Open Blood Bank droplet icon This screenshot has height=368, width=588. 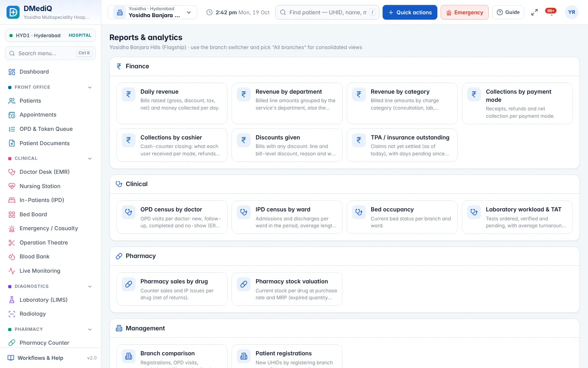tap(12, 257)
